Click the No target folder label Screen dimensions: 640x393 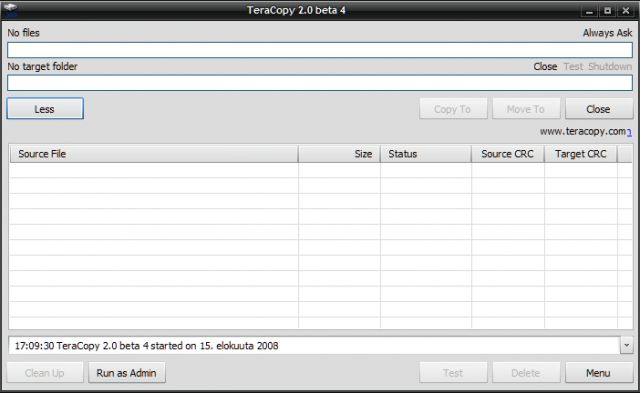click(42, 67)
